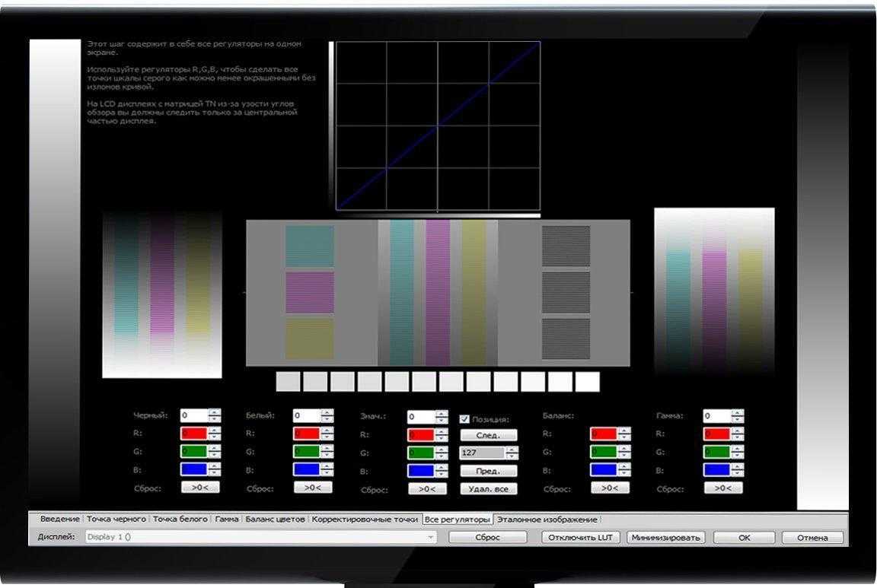Open the Эталонное изображение tab
The image size is (877, 588).
[x=547, y=519]
